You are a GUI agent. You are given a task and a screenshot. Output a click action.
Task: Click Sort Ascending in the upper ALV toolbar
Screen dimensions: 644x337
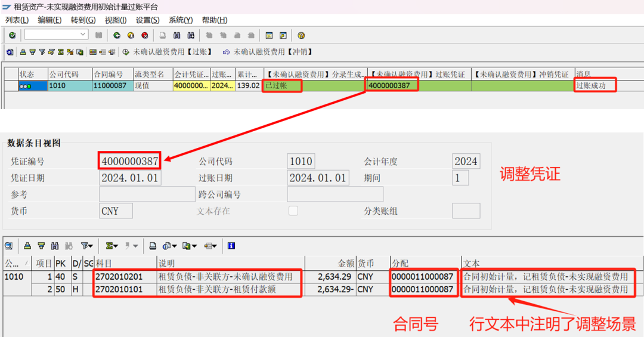coord(23,52)
